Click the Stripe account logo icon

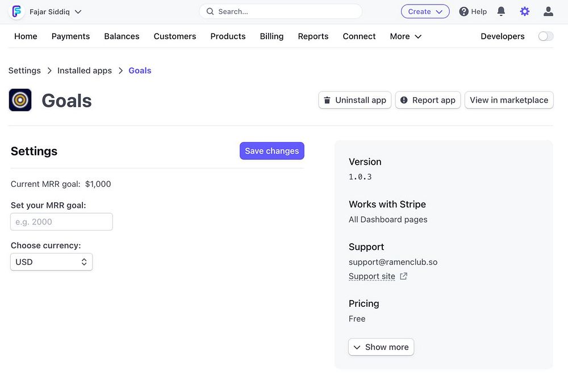(17, 11)
